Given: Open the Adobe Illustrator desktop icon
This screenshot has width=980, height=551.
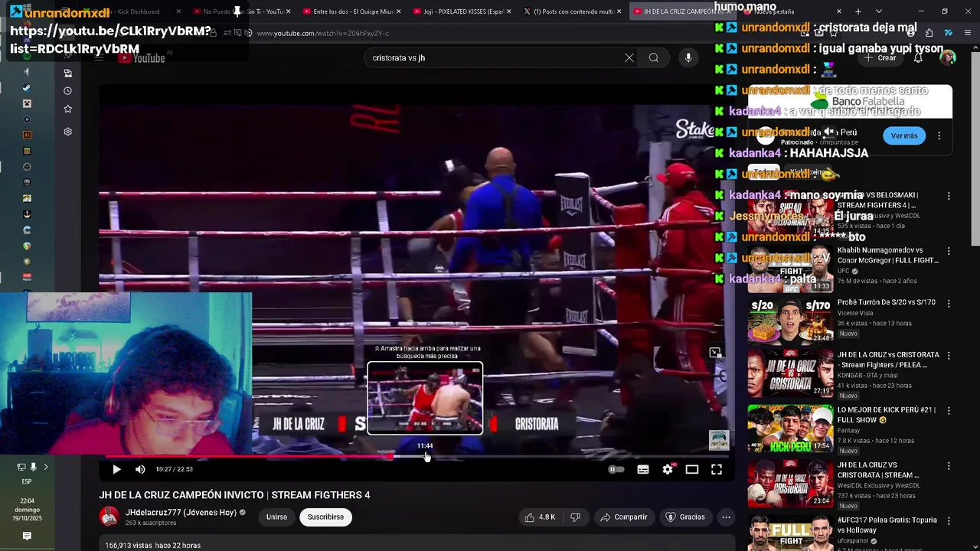Looking at the screenshot, I should [27, 135].
